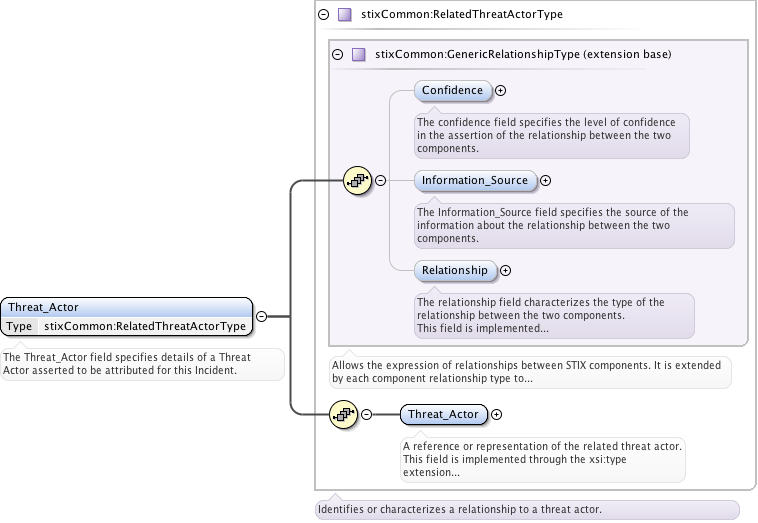The width and height of the screenshot is (758, 523).
Task: Collapse the upper sequence group
Action: pos(380,181)
